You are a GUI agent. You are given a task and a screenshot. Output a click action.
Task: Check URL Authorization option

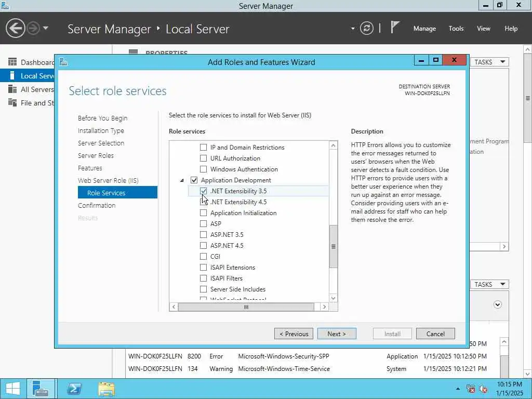(203, 158)
